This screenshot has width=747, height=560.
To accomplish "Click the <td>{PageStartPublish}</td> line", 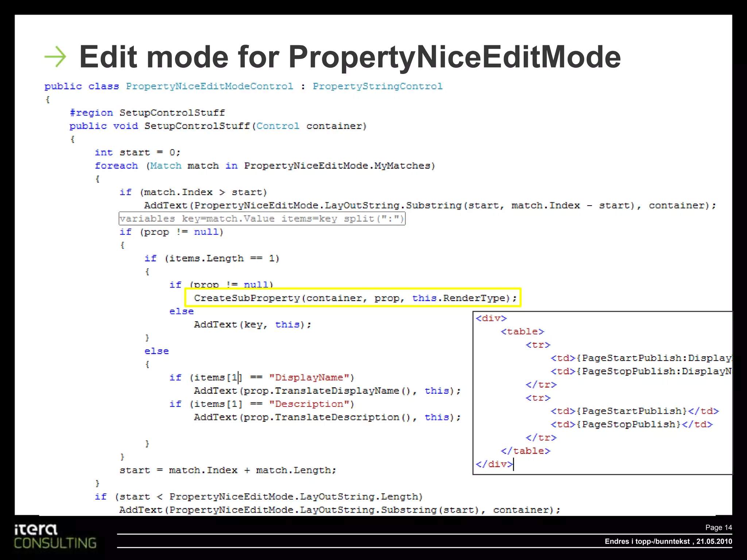I will point(635,411).
